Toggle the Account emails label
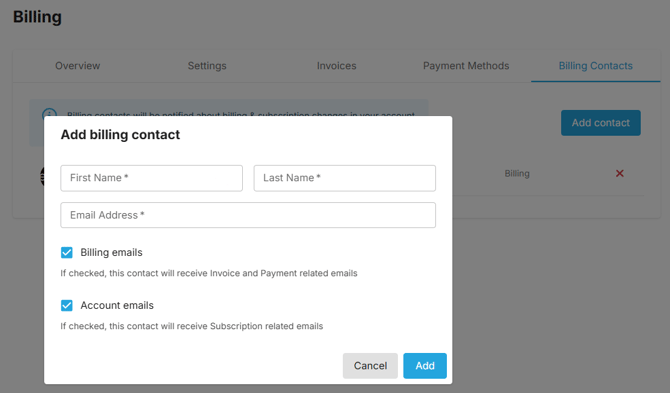 (x=117, y=305)
